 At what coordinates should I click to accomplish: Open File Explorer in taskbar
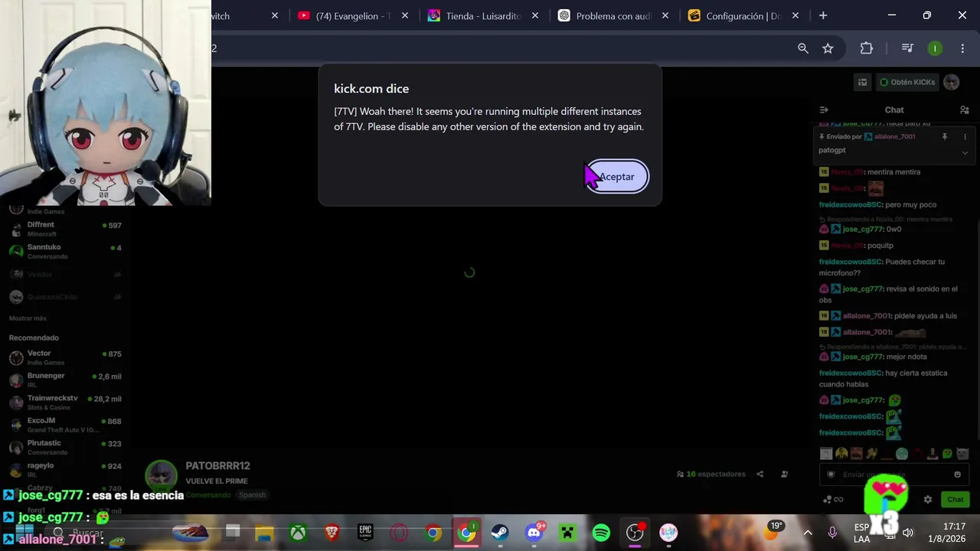(264, 533)
